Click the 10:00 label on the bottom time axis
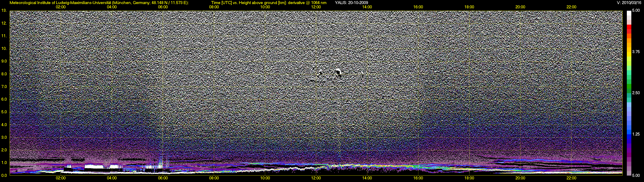 pos(265,178)
